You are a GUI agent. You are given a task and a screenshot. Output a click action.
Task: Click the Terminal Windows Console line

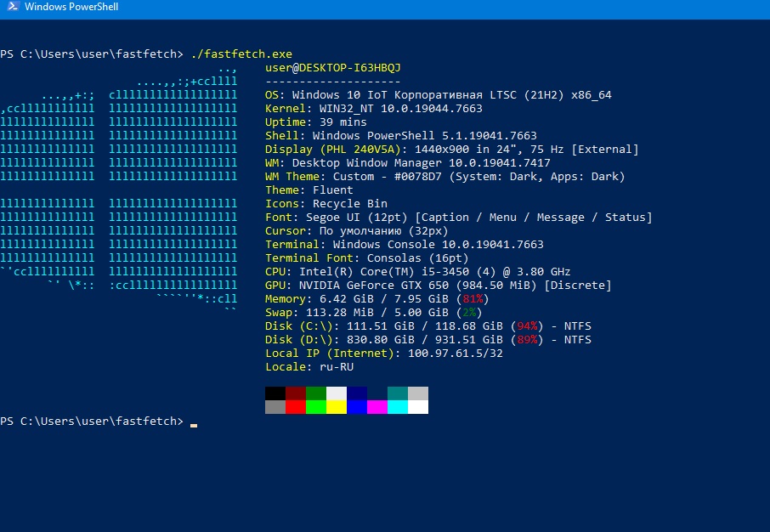405,244
